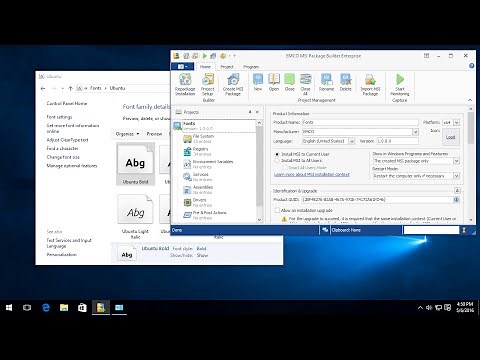Click the Product name field
Viewport: 480px width, 360px height.
click(360, 123)
